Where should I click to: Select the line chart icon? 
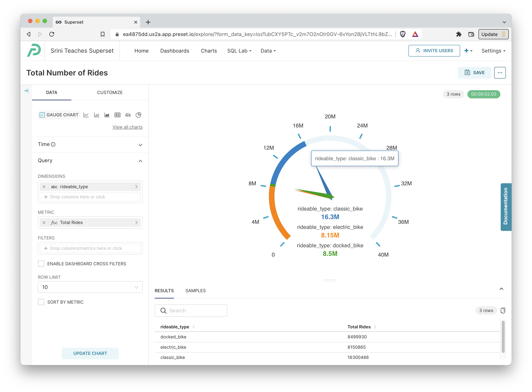86,115
